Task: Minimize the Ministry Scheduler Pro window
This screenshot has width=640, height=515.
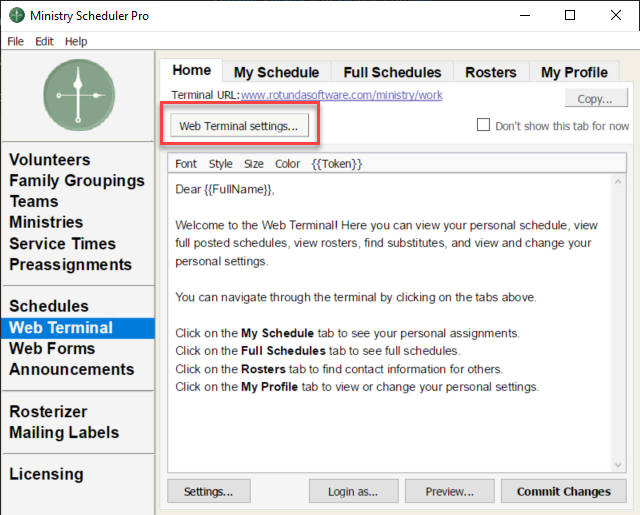Action: point(525,16)
